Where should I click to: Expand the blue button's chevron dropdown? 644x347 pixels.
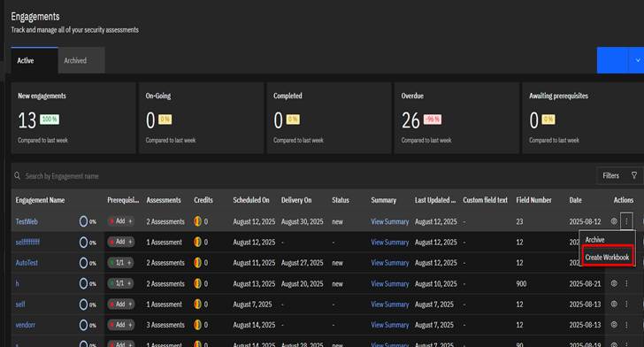637,60
